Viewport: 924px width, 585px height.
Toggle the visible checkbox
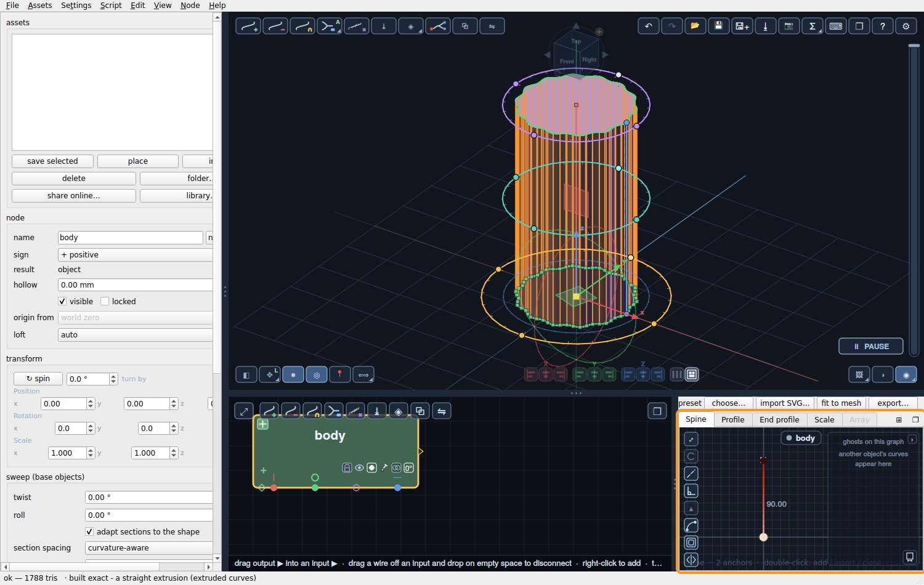(62, 301)
